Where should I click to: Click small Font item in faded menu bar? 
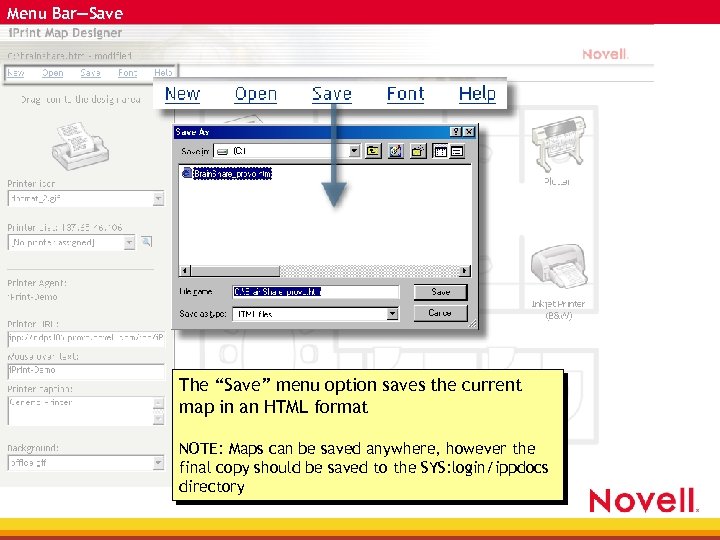pyautogui.click(x=127, y=73)
